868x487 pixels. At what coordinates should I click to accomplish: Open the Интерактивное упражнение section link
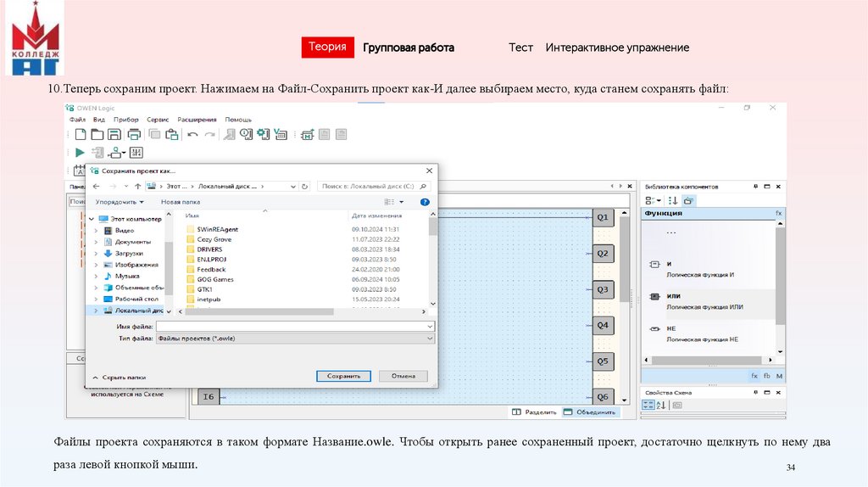click(617, 48)
